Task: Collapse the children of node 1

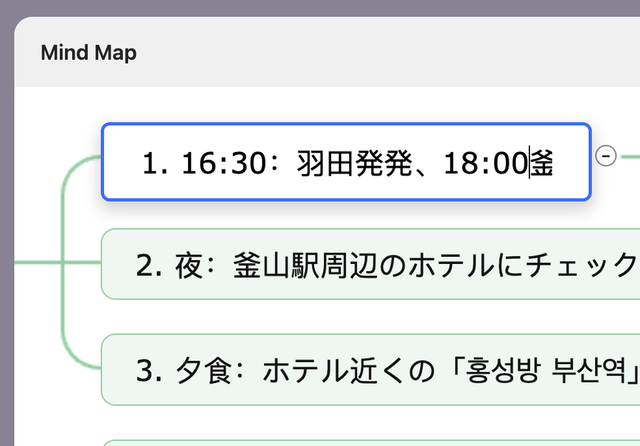Action: click(x=605, y=155)
